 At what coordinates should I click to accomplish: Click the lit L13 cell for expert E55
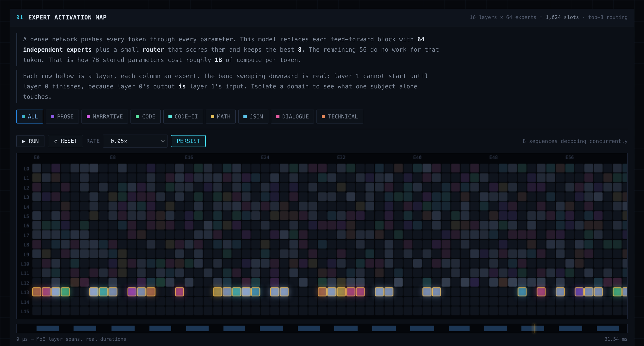[x=560, y=292]
